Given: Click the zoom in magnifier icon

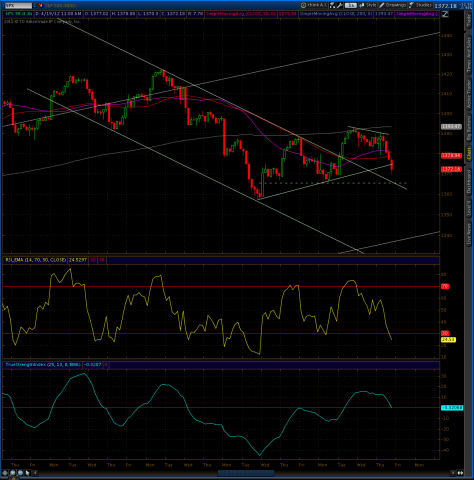Looking at the screenshot, I should (12, 473).
